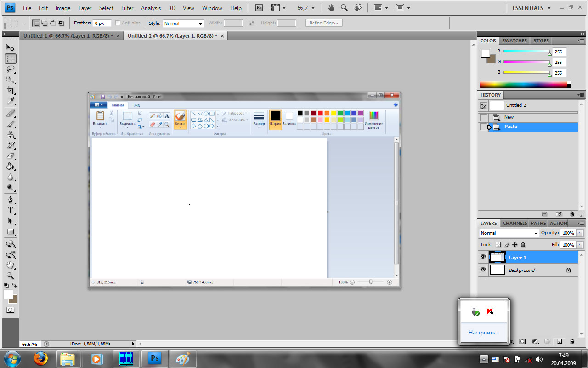Select the Lasso tool

point(11,69)
